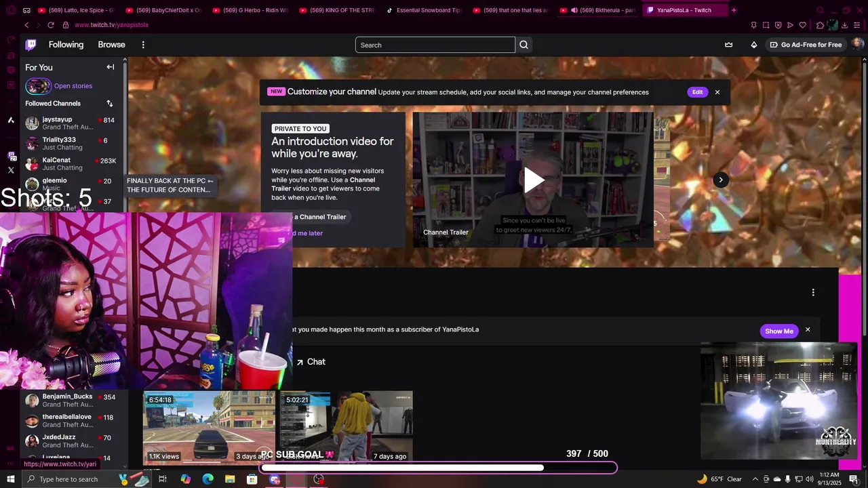Click the Twitch logo home icon
The height and width of the screenshot is (488, 868).
pyautogui.click(x=31, y=45)
